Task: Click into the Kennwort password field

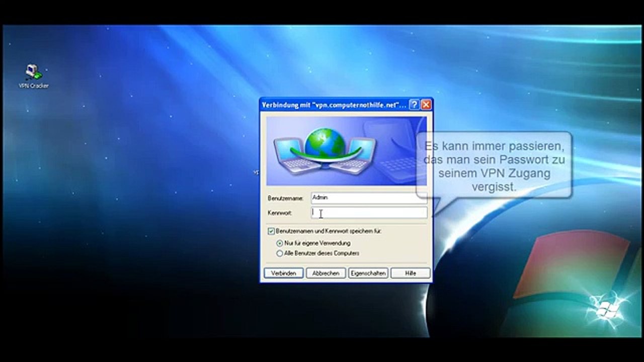Action: click(x=369, y=213)
